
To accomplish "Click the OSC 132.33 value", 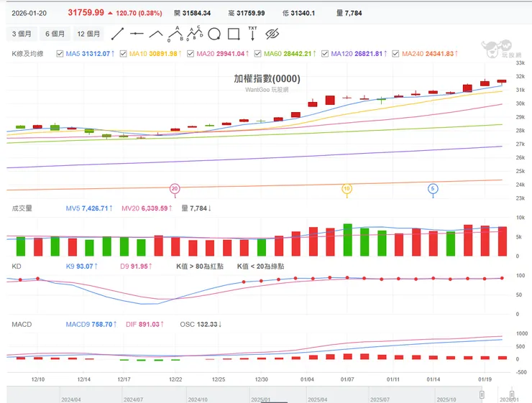I will pos(201,325).
